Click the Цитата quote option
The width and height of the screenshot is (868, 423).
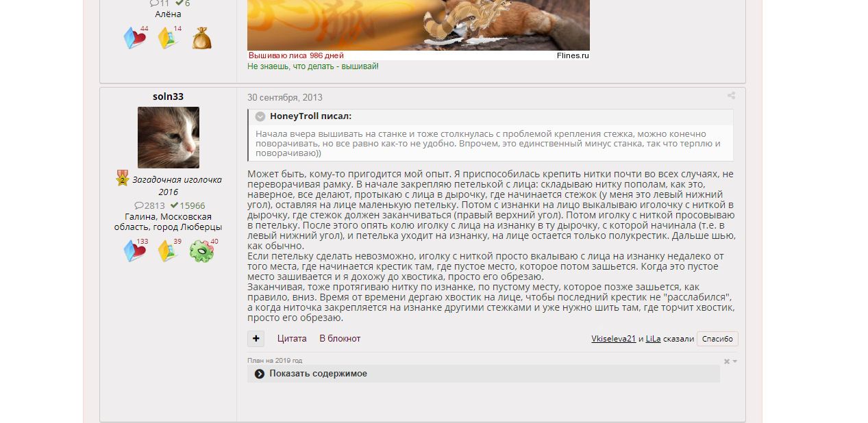[x=292, y=338]
